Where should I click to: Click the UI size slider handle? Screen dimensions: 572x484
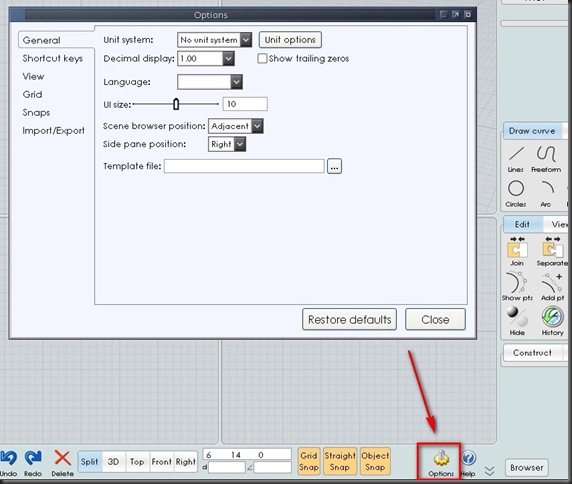click(x=176, y=104)
